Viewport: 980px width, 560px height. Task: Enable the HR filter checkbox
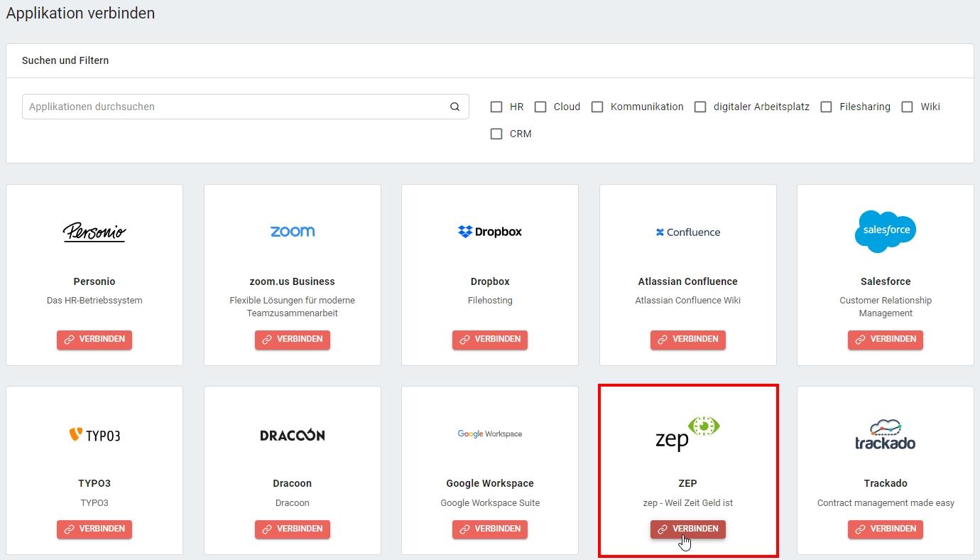point(496,107)
